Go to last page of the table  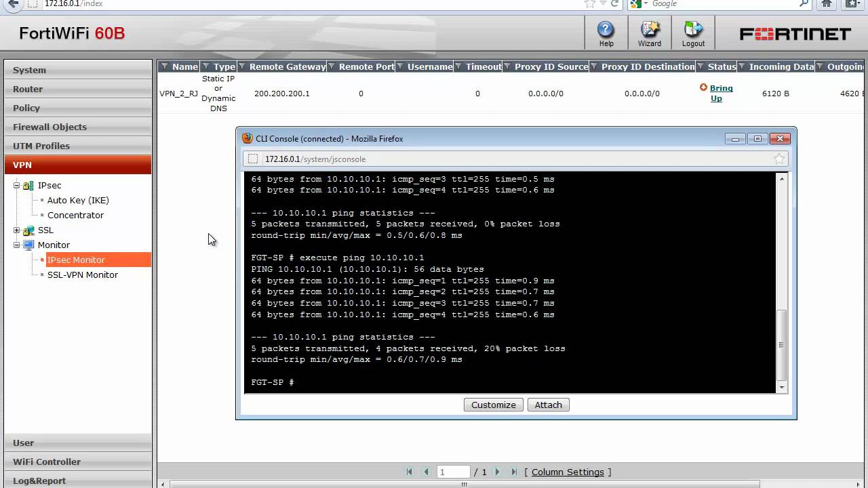point(514,472)
